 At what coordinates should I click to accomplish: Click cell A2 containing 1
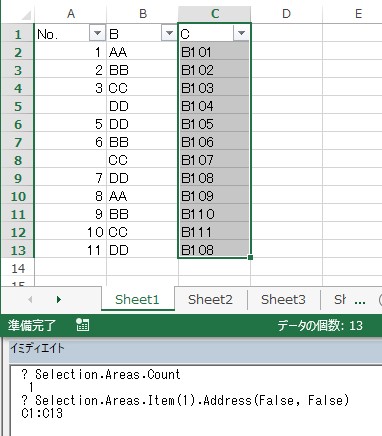[x=70, y=51]
